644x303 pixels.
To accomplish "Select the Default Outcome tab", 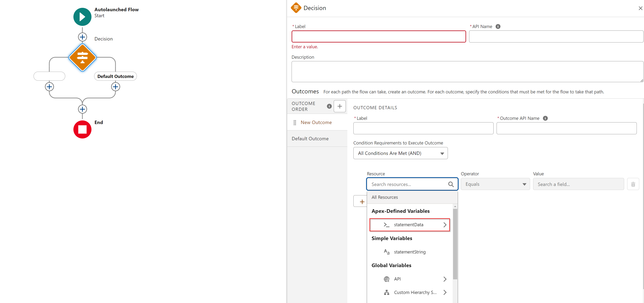I will (310, 139).
